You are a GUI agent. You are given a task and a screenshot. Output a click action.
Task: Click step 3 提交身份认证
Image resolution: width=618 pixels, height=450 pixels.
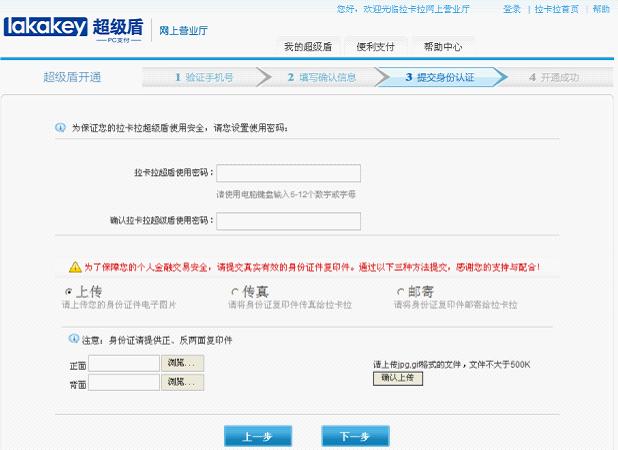click(440, 77)
